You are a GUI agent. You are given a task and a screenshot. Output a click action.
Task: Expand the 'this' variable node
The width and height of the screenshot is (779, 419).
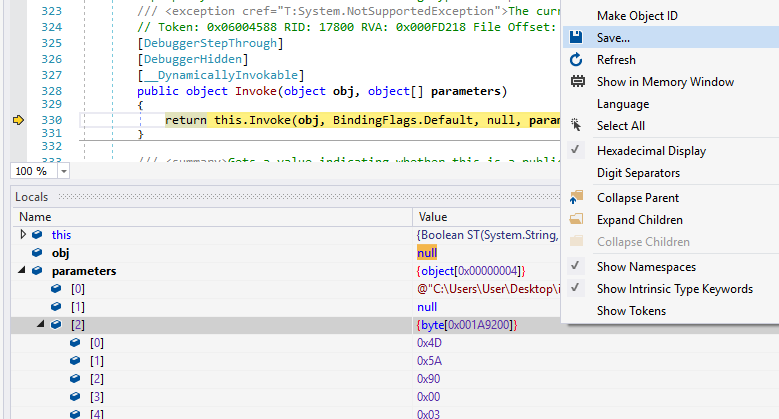point(23,235)
